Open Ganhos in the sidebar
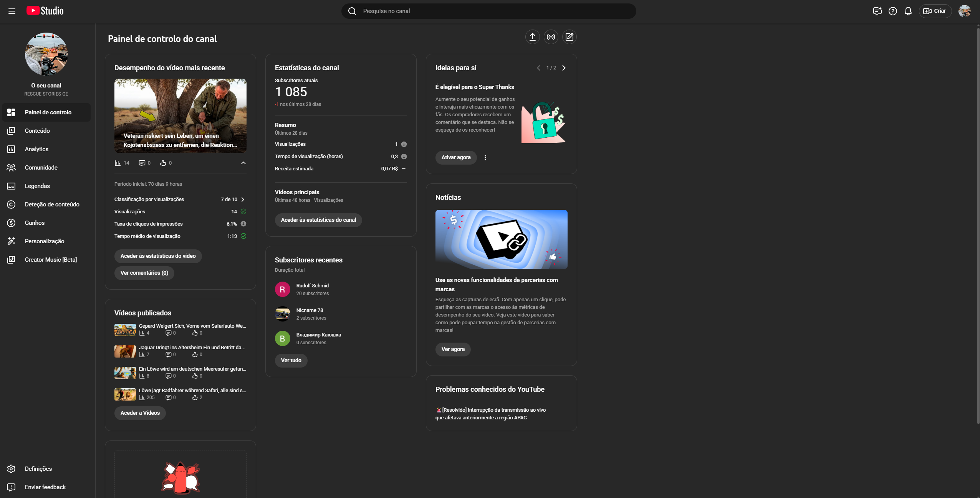The width and height of the screenshot is (980, 498). tap(35, 223)
